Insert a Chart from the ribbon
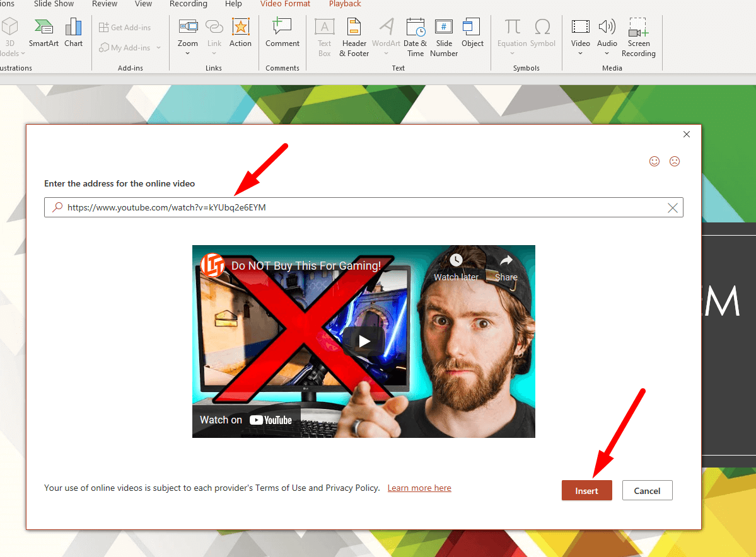The image size is (756, 557). click(73, 33)
